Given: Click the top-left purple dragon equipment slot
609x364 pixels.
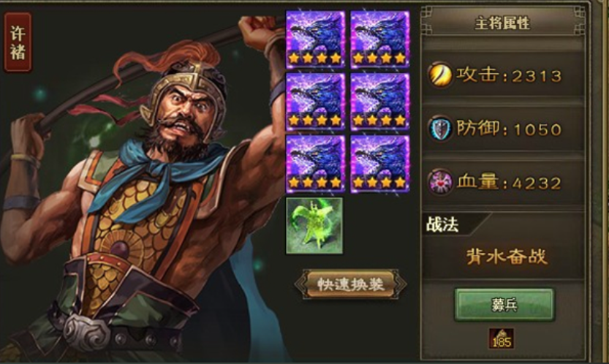Looking at the screenshot, I should click(x=315, y=39).
